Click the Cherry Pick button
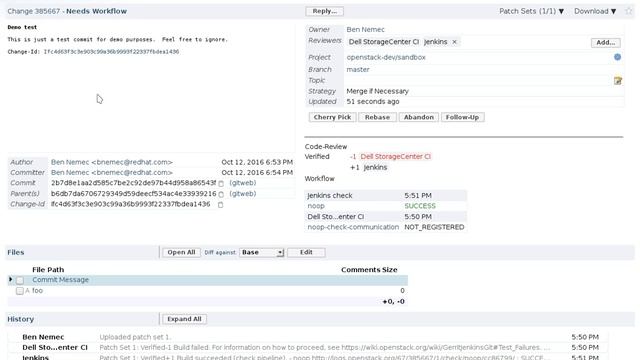This screenshot has height=360, width=640. pyautogui.click(x=332, y=117)
